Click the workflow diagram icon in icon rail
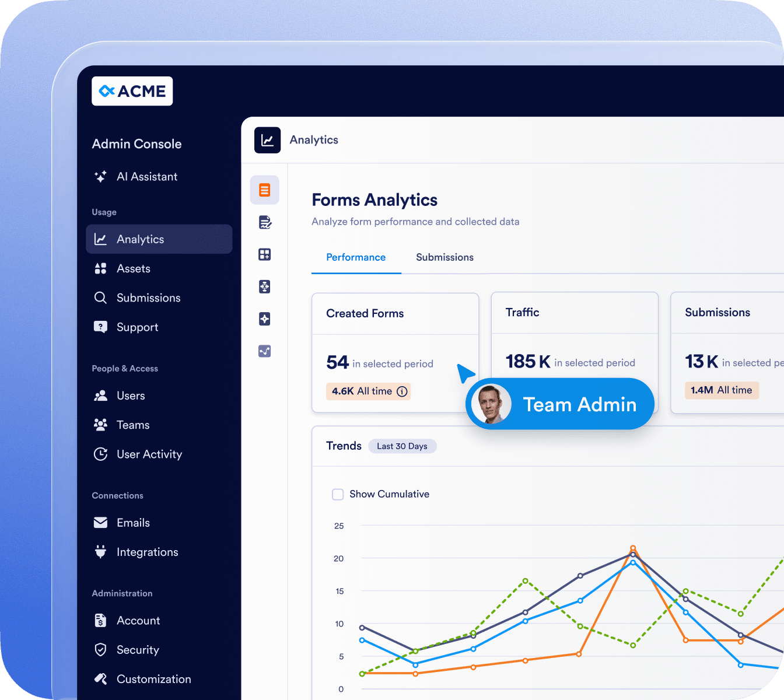 (264, 286)
